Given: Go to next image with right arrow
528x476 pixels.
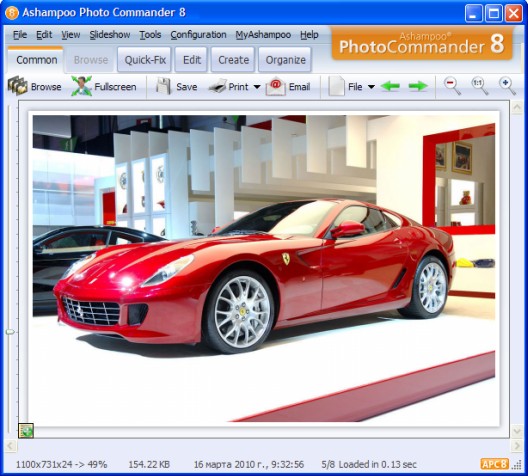Looking at the screenshot, I should click(x=418, y=86).
